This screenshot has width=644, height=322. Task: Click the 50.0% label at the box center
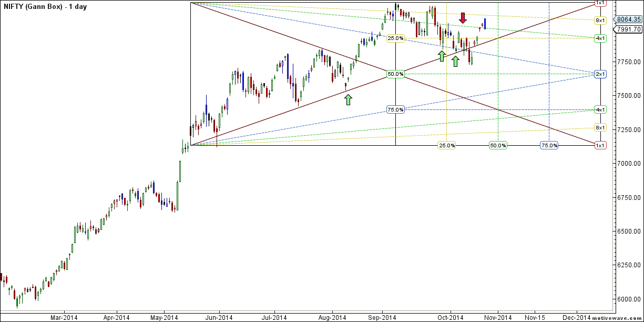[x=395, y=74]
